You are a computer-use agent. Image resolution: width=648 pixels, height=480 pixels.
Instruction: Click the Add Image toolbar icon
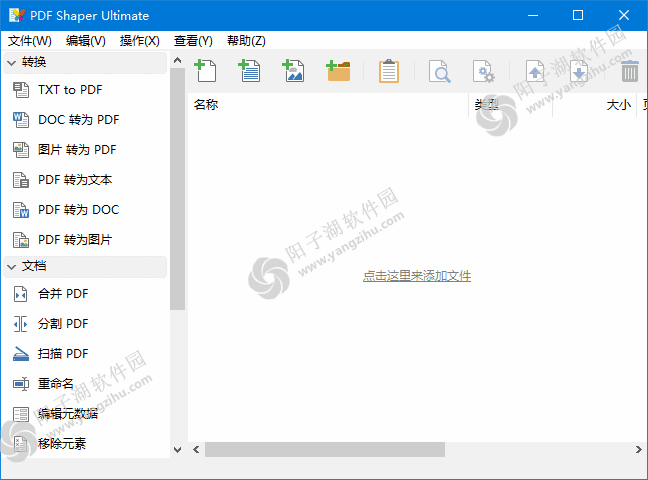point(293,71)
